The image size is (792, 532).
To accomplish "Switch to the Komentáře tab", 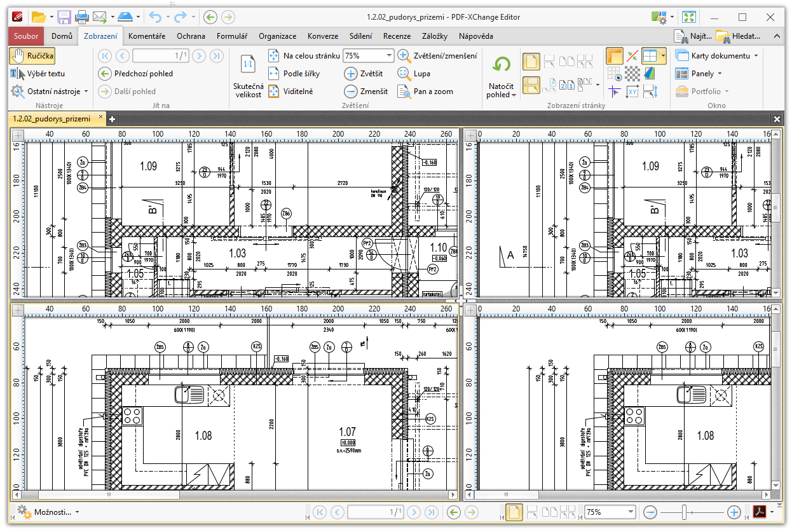I will click(146, 36).
